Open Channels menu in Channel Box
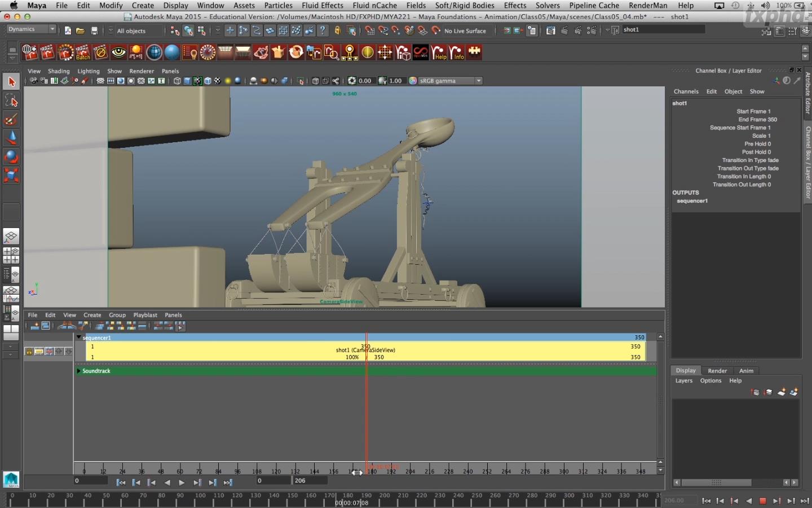Screen dimensions: 812x508 pyautogui.click(x=686, y=91)
